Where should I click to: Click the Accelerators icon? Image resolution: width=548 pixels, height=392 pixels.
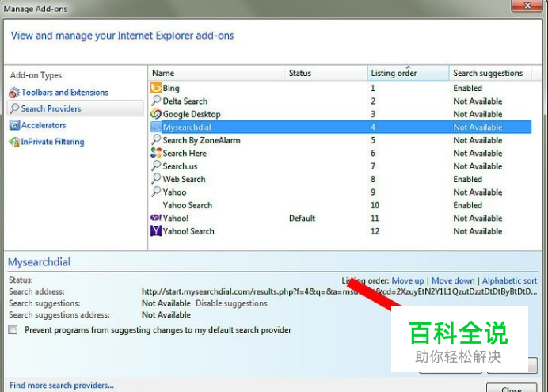click(14, 125)
